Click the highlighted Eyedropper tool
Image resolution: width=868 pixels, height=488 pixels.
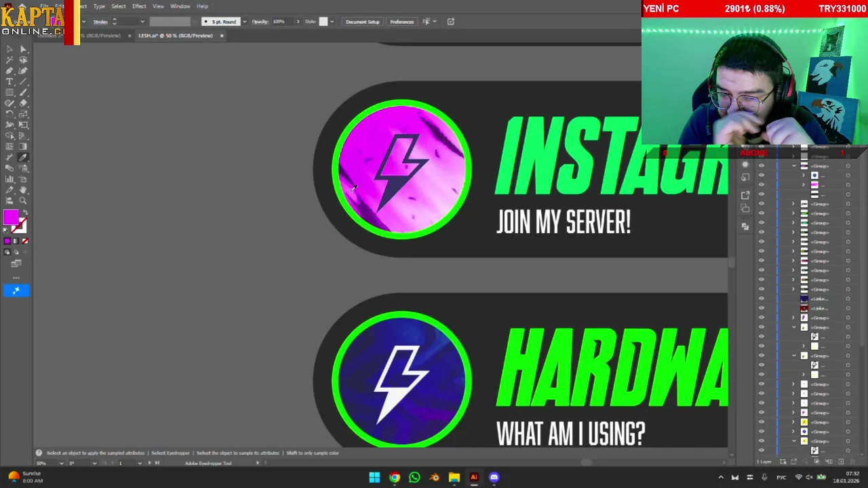click(x=23, y=158)
